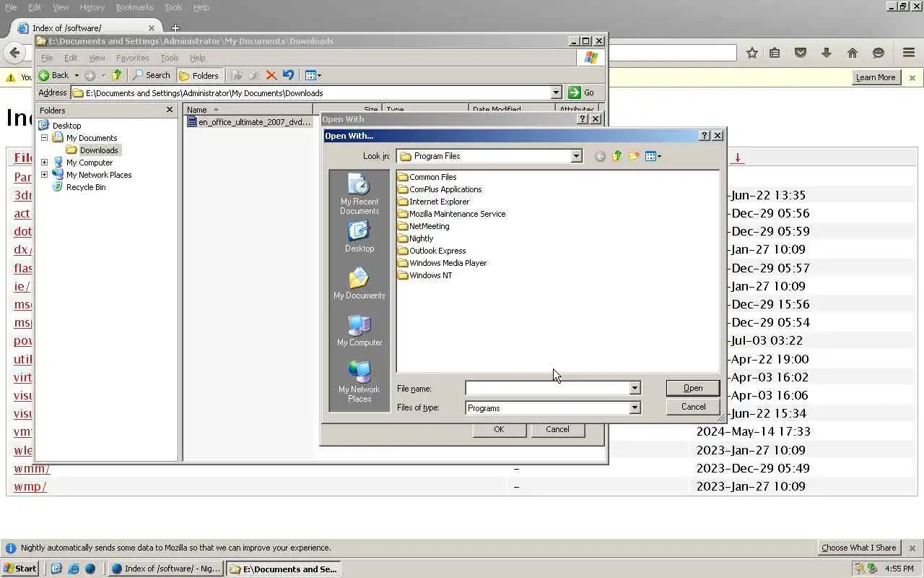Click Choose What I Share button
Viewport: 924px width, 578px height.
pyautogui.click(x=859, y=548)
